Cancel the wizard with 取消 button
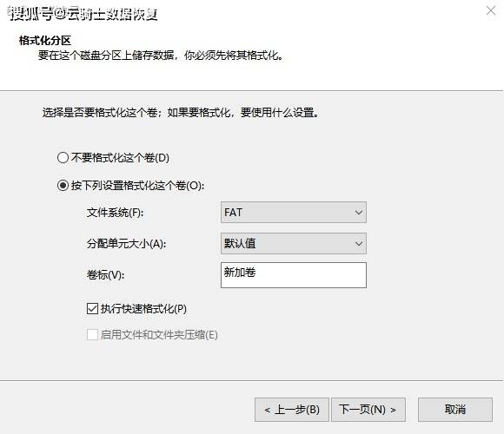Viewport: 504px width, 434px height. 455,410
